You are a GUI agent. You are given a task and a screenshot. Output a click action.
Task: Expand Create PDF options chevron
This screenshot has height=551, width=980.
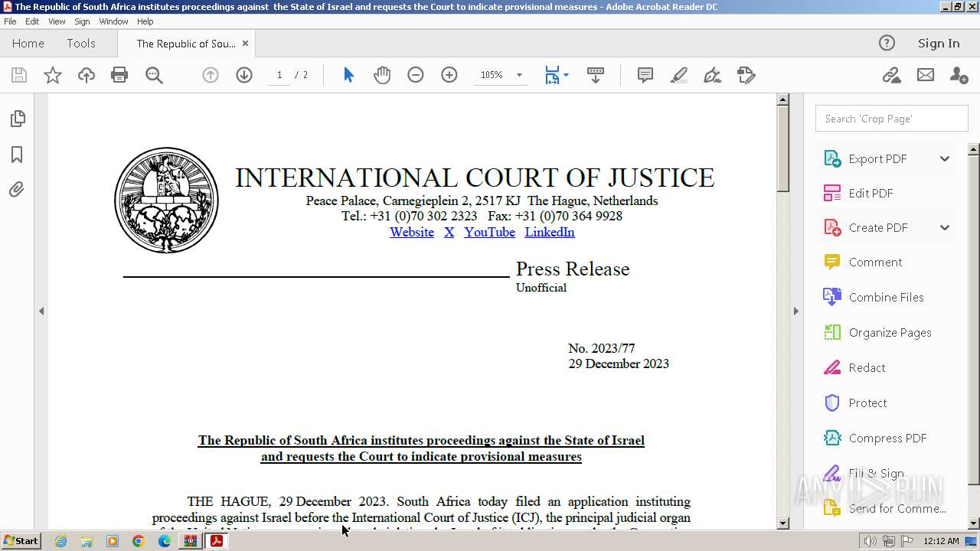pos(945,228)
